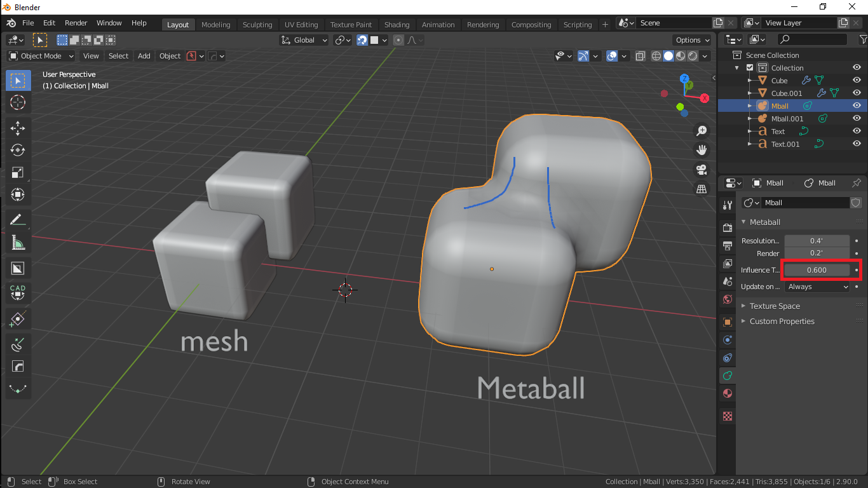Select the Cursor tool in the toolbar
Screen dimensions: 868x488
point(18,102)
